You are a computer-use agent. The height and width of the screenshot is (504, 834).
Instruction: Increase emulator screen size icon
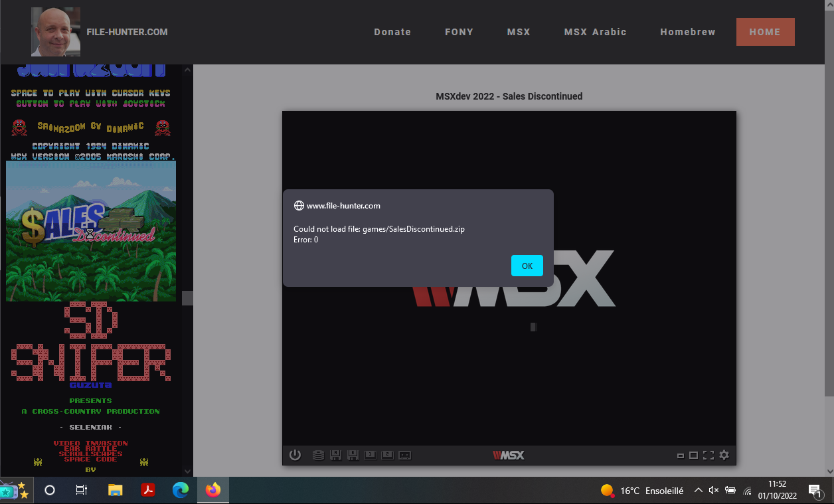tap(693, 455)
